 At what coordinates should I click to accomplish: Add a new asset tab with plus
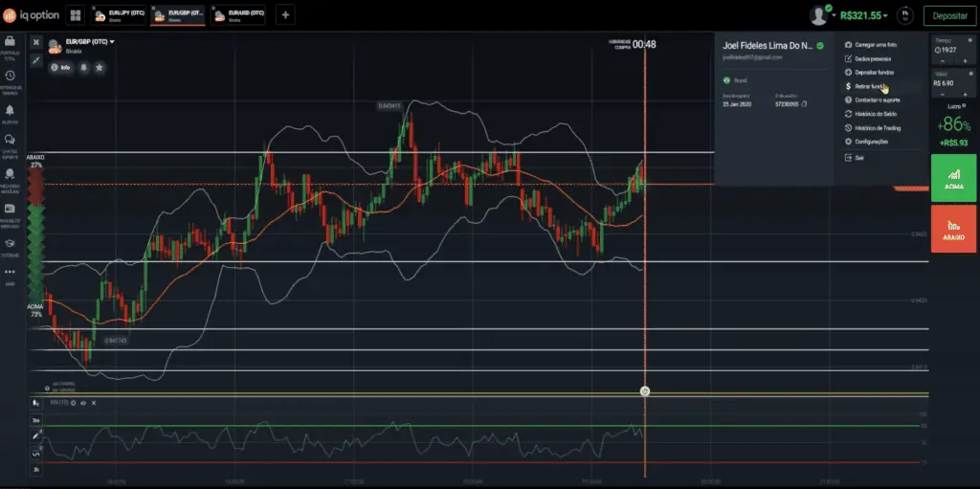pos(285,15)
